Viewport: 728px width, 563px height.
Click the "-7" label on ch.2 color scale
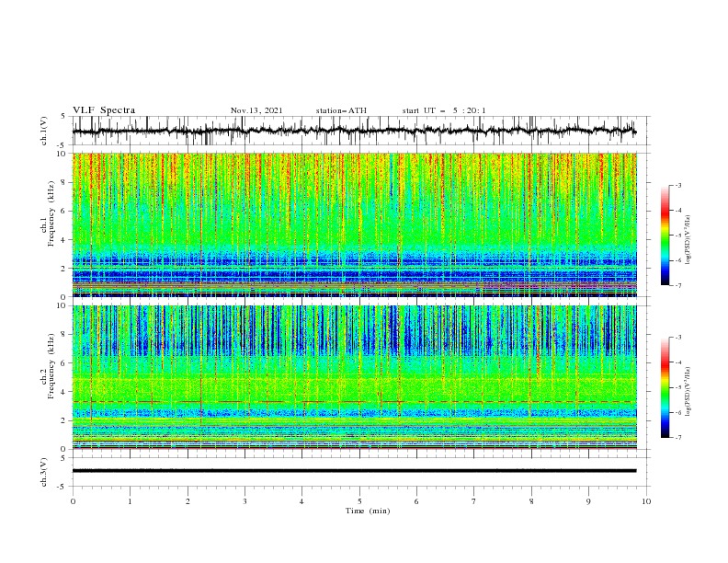[678, 438]
